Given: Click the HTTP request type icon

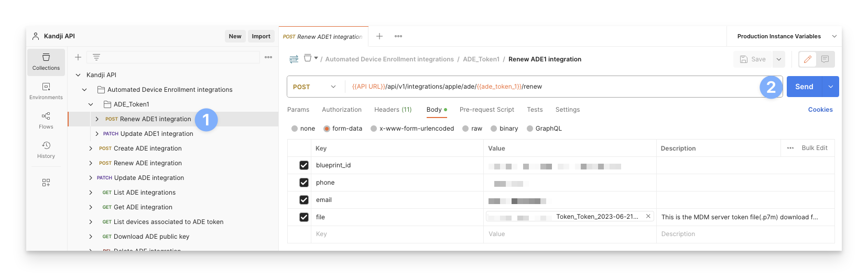Looking at the screenshot, I should 294,59.
